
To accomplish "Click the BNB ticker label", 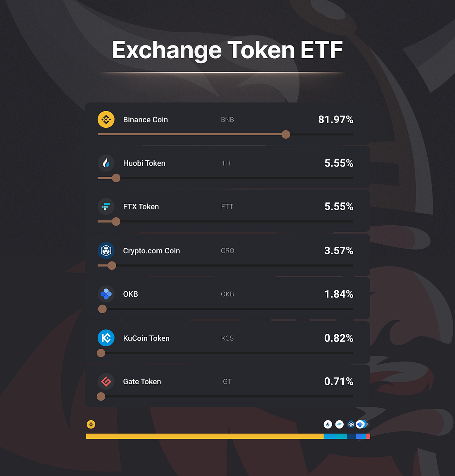I will click(227, 119).
